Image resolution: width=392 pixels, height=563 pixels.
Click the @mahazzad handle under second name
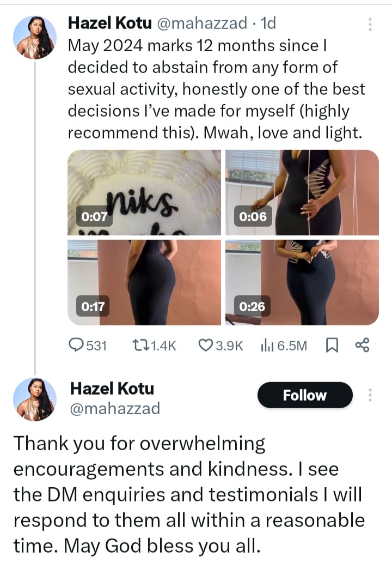point(115,408)
